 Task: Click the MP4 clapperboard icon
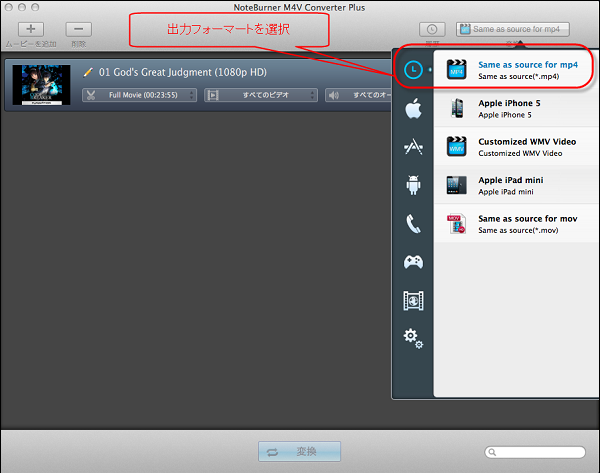457,70
